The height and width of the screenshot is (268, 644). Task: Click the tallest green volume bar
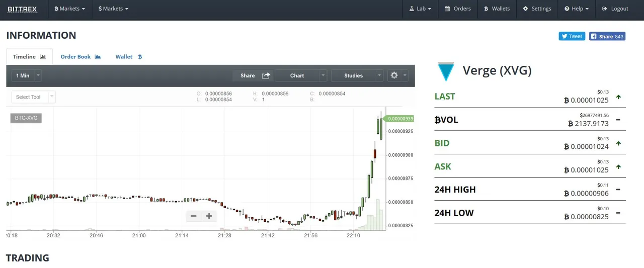point(378,215)
